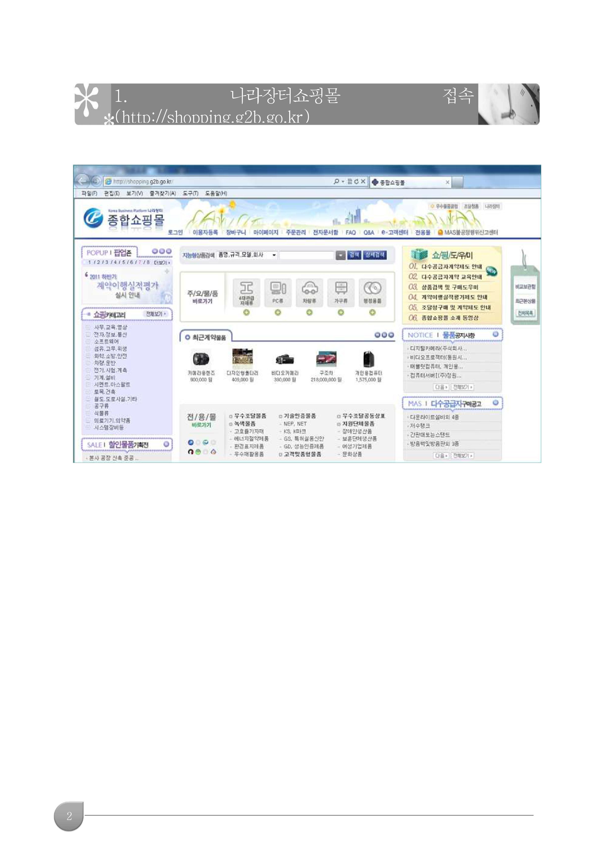Open the 도구(T) tools menu

coord(191,193)
